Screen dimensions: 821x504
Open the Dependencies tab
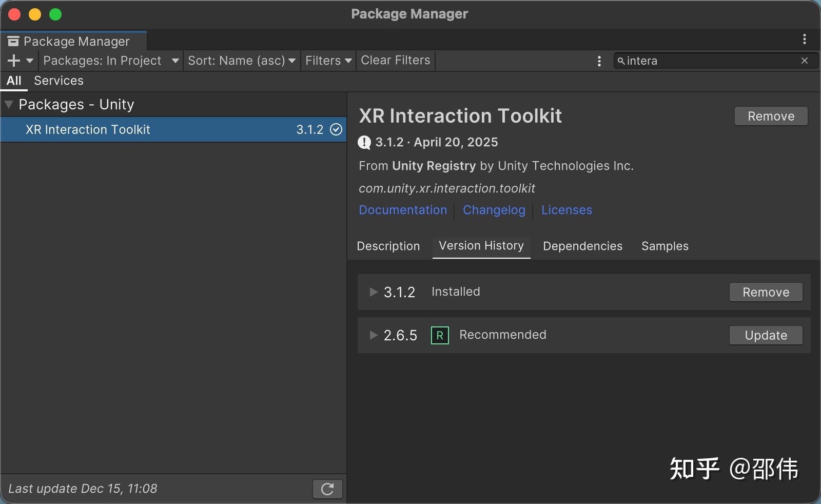[x=582, y=246]
